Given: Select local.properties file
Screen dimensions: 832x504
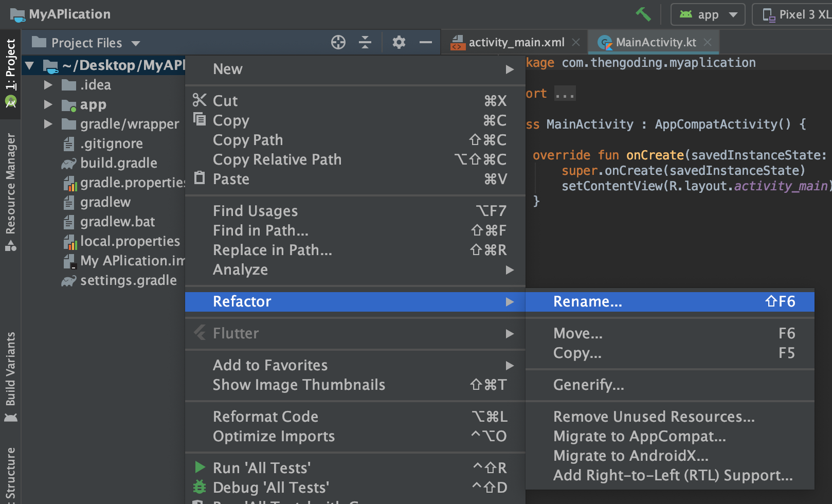Looking at the screenshot, I should 130,241.
